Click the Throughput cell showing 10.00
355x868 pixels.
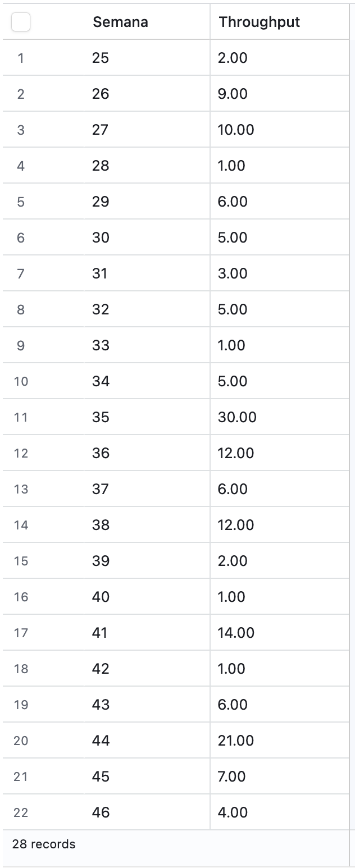tap(236, 130)
